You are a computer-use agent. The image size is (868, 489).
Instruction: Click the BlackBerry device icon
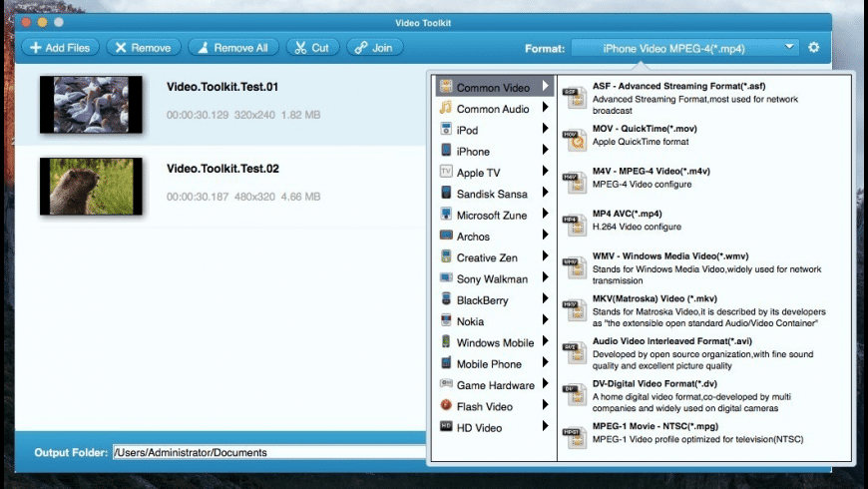[x=446, y=298]
